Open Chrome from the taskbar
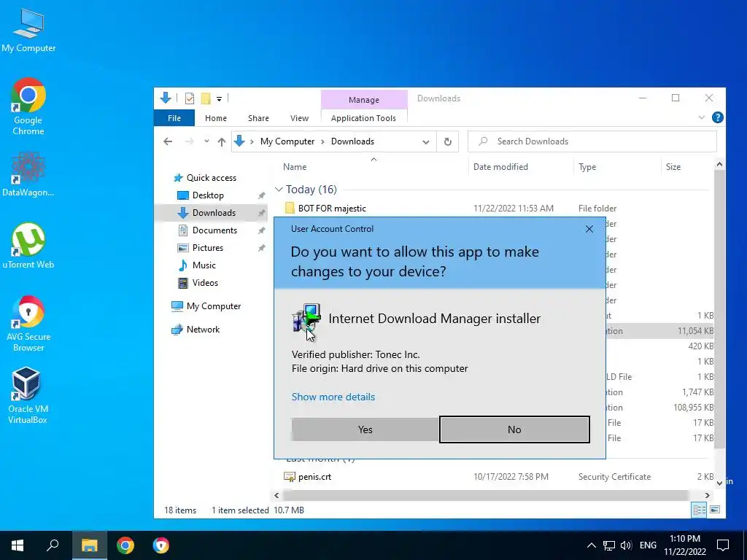This screenshot has width=747, height=560. pos(125,545)
